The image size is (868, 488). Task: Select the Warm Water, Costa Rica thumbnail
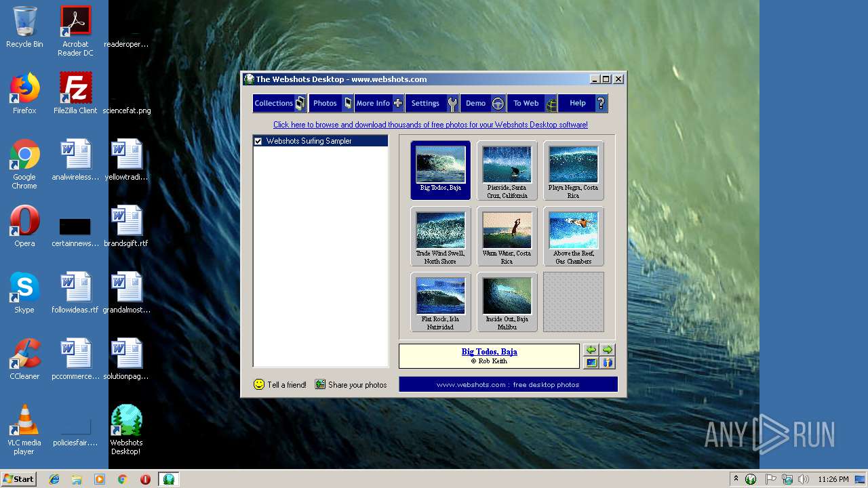507,236
